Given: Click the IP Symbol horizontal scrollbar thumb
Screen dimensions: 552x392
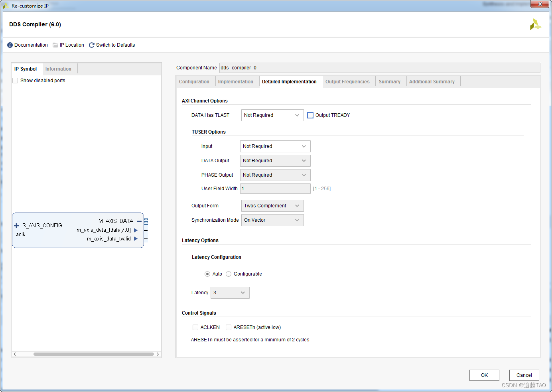Looking at the screenshot, I should coord(94,354).
